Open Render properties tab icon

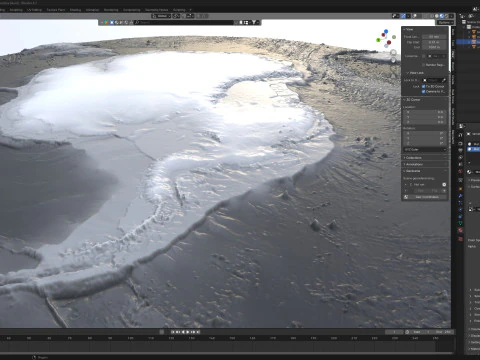point(460,143)
